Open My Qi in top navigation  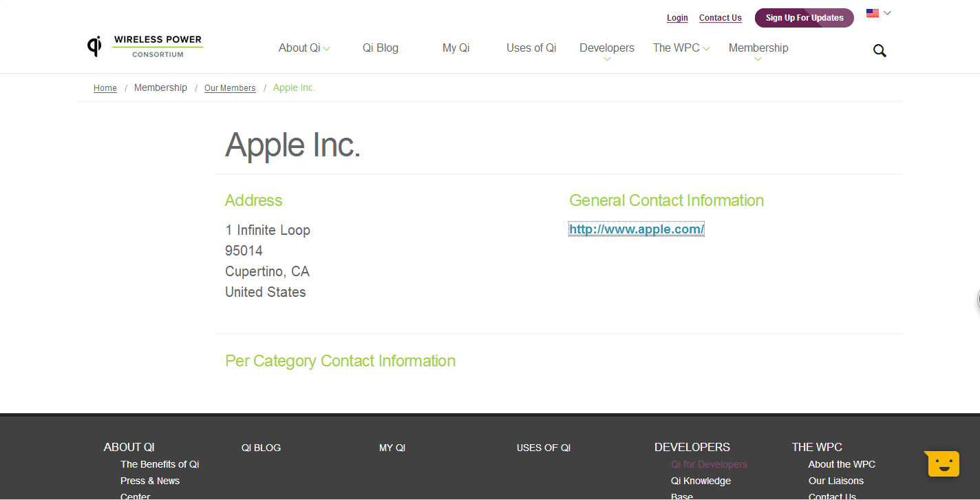click(456, 48)
